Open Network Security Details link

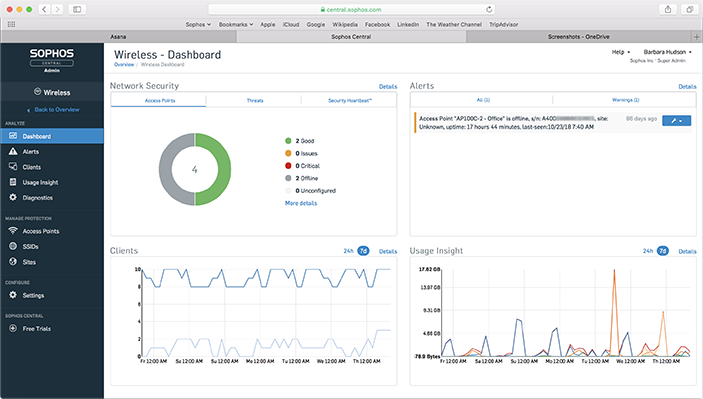(388, 87)
